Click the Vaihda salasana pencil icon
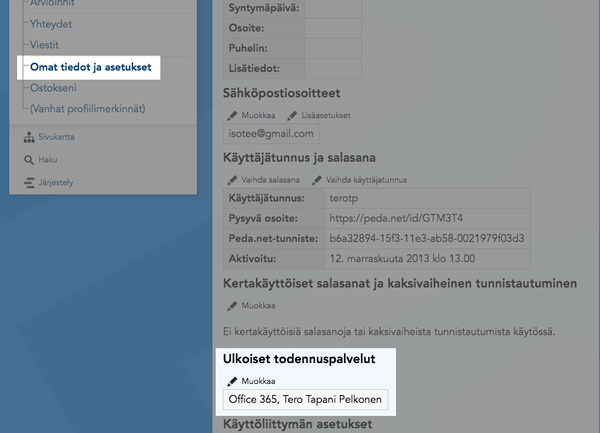600x433 pixels. [x=233, y=179]
